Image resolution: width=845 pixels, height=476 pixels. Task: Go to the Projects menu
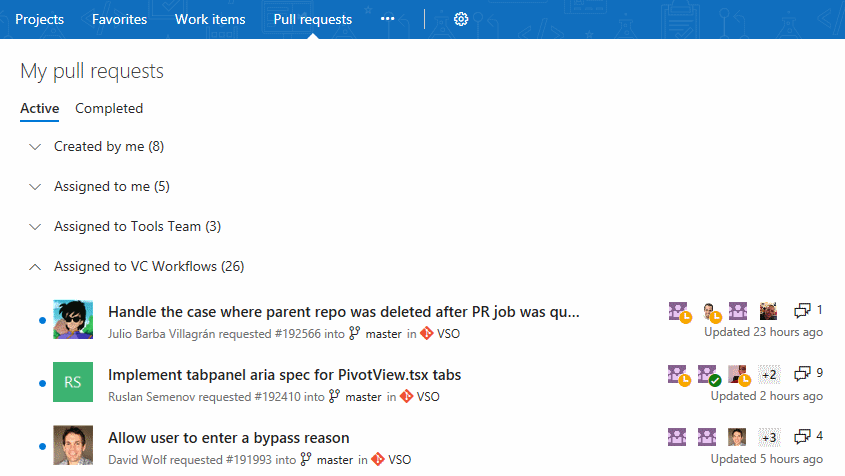point(39,19)
